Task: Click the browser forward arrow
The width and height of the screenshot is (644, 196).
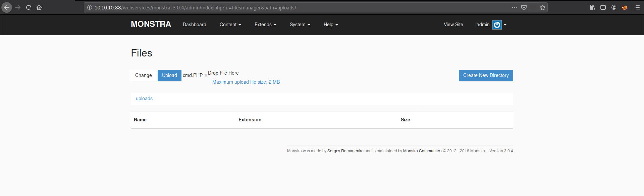Action: [18, 7]
